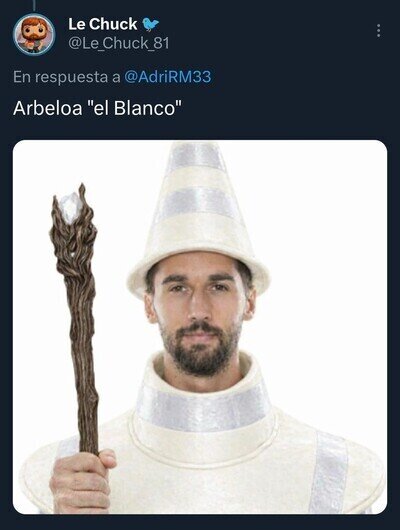Tap the silver collar band on the costume
The width and height of the screenshot is (400, 530).
click(203, 407)
